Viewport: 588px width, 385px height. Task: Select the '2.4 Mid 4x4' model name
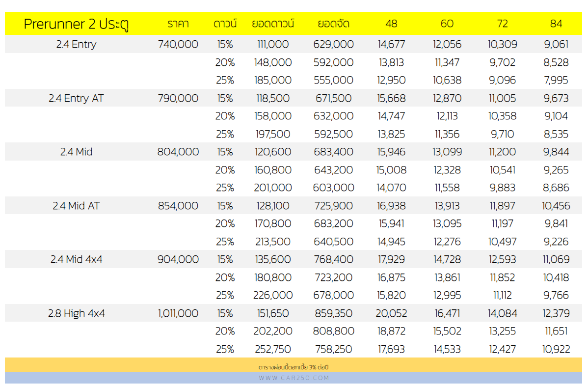[x=76, y=260]
